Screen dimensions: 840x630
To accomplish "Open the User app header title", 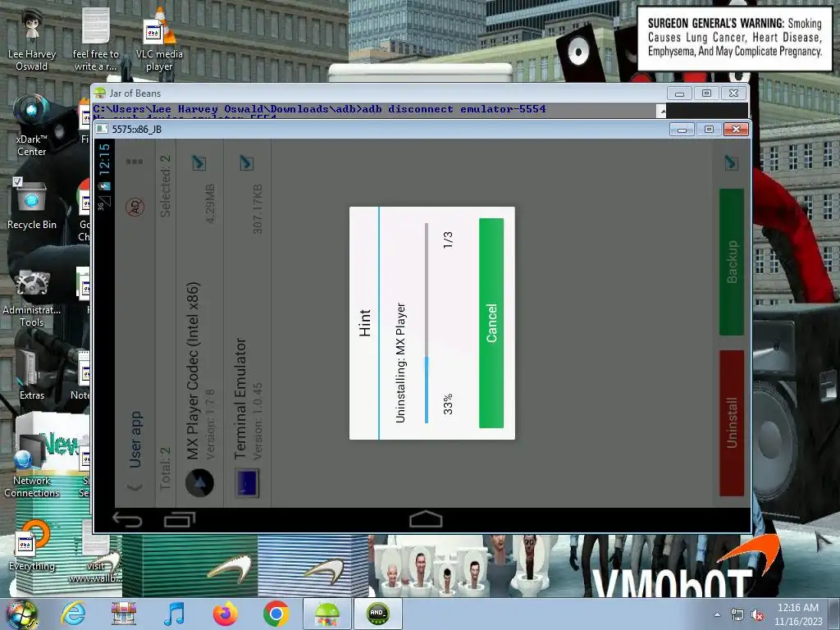I will click(135, 440).
